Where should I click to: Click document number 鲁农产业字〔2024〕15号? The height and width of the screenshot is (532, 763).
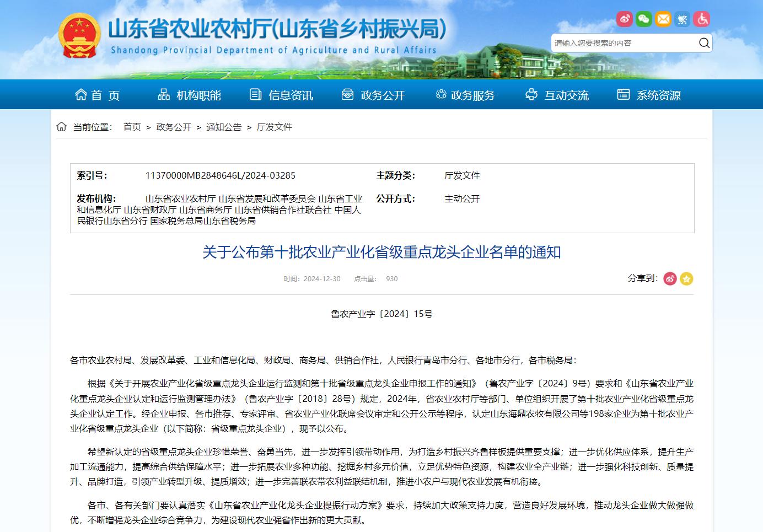pos(382,314)
